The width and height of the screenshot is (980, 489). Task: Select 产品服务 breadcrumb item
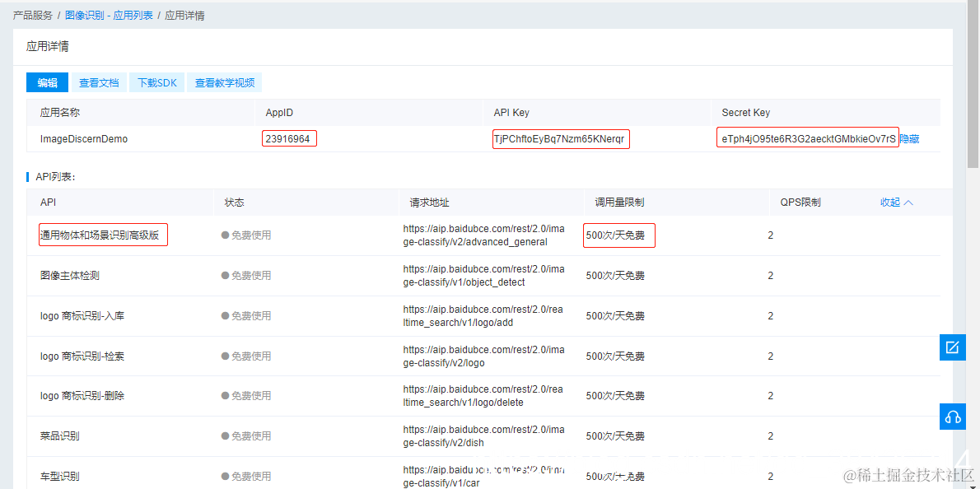point(32,15)
